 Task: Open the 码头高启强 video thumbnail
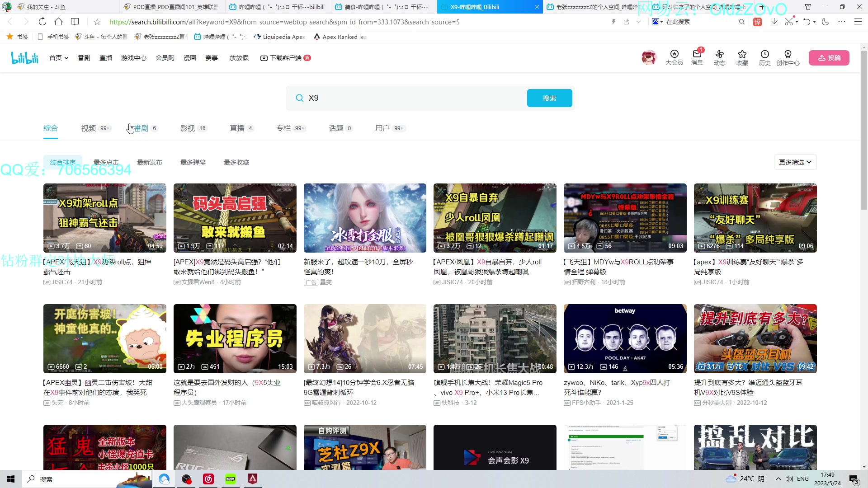click(x=235, y=218)
